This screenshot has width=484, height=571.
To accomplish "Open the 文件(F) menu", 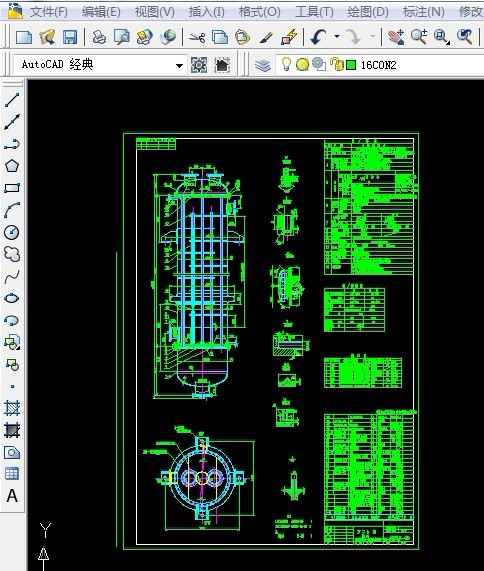I will pyautogui.click(x=48, y=12).
